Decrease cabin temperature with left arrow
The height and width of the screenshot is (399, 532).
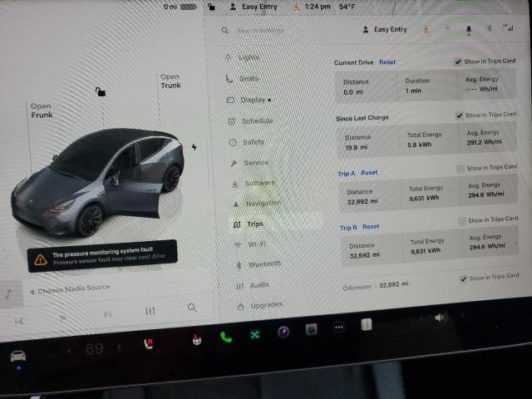tap(70, 350)
